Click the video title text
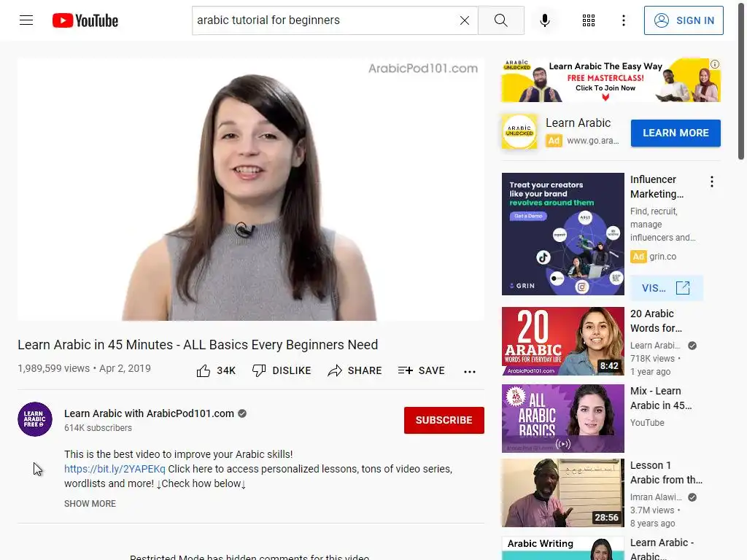The height and width of the screenshot is (560, 747). pos(198,345)
